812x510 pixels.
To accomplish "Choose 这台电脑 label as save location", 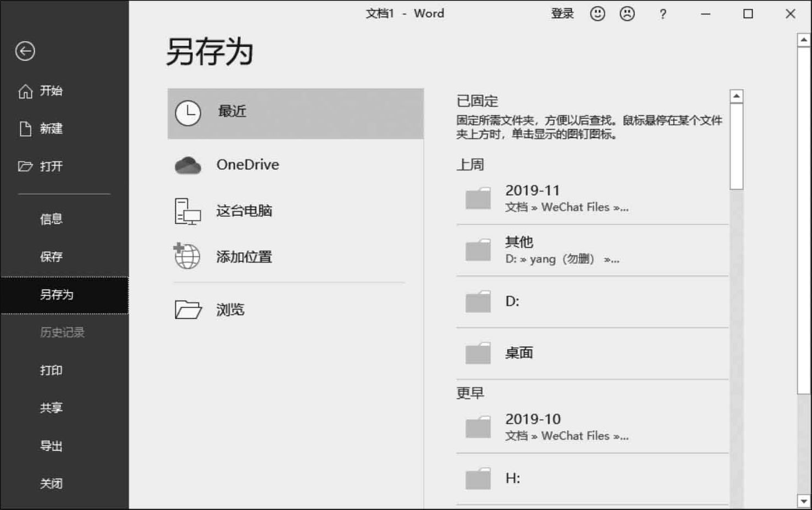I will tap(244, 211).
